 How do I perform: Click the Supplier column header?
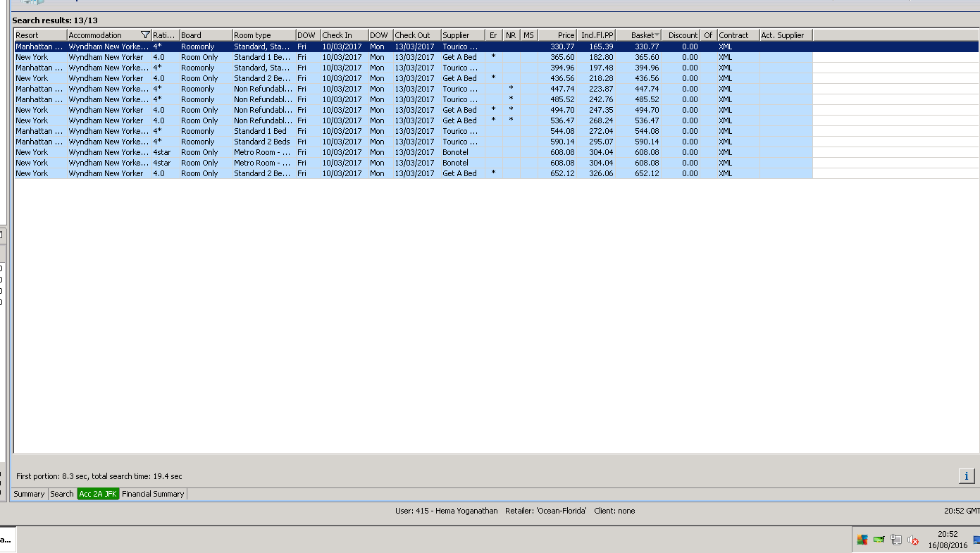463,35
